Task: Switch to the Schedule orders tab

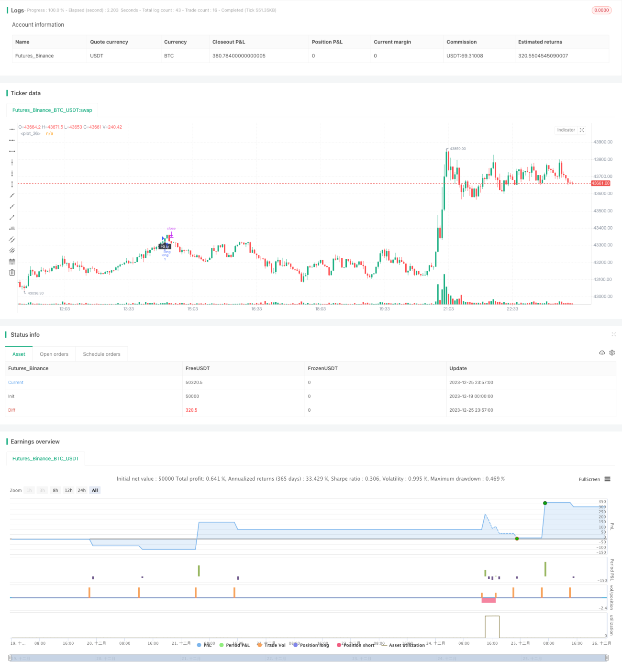Action: [x=101, y=354]
